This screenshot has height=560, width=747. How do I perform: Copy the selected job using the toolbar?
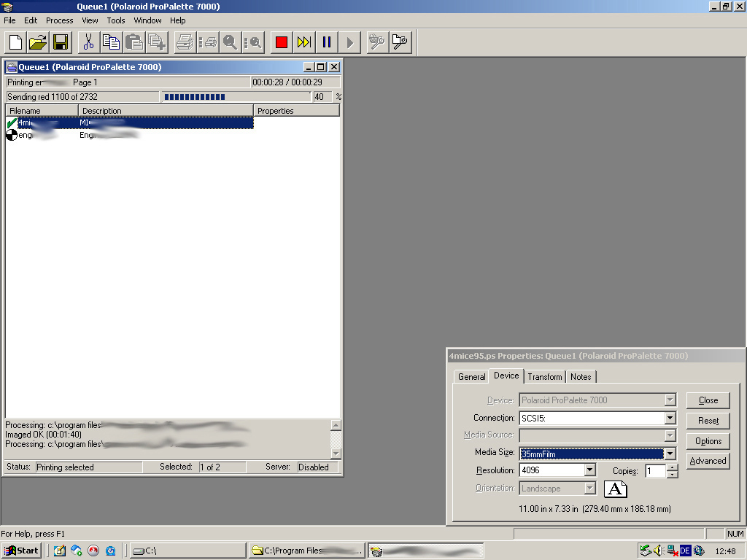[x=111, y=42]
